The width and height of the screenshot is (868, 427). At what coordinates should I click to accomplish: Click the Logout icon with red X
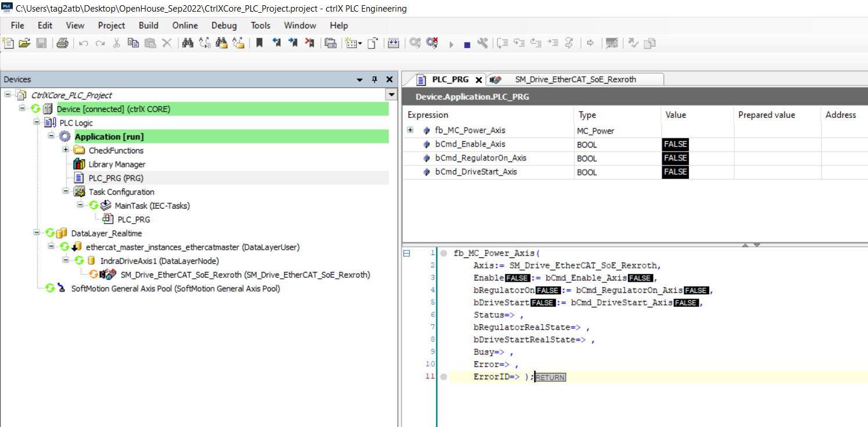tap(432, 43)
